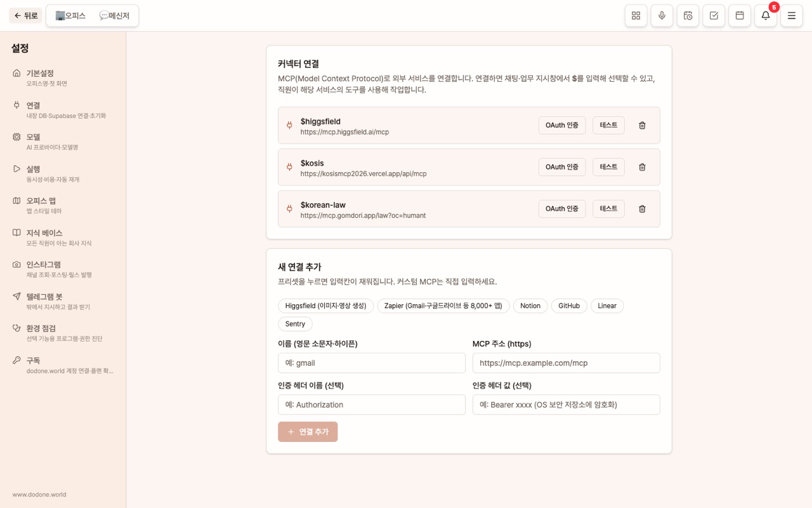The height and width of the screenshot is (508, 812).
Task: Delete the $kosis connector
Action: pos(642,167)
